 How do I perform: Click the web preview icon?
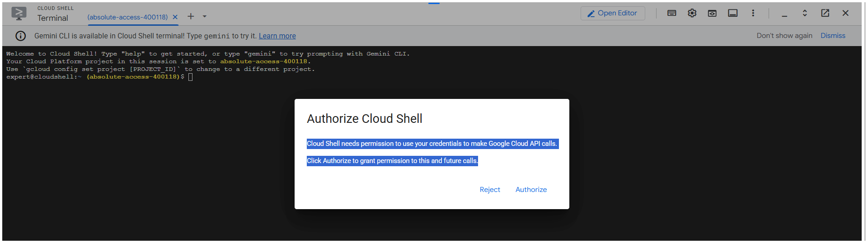click(712, 13)
